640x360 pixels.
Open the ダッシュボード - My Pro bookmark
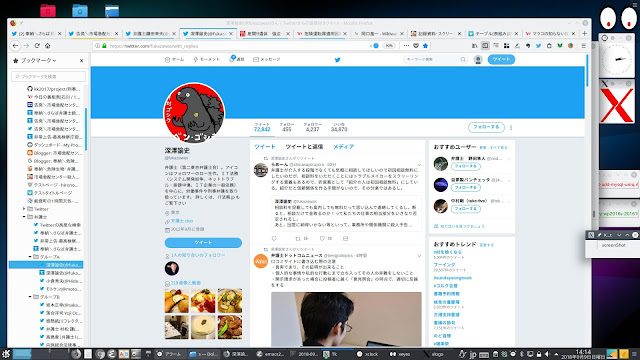click(x=54, y=145)
